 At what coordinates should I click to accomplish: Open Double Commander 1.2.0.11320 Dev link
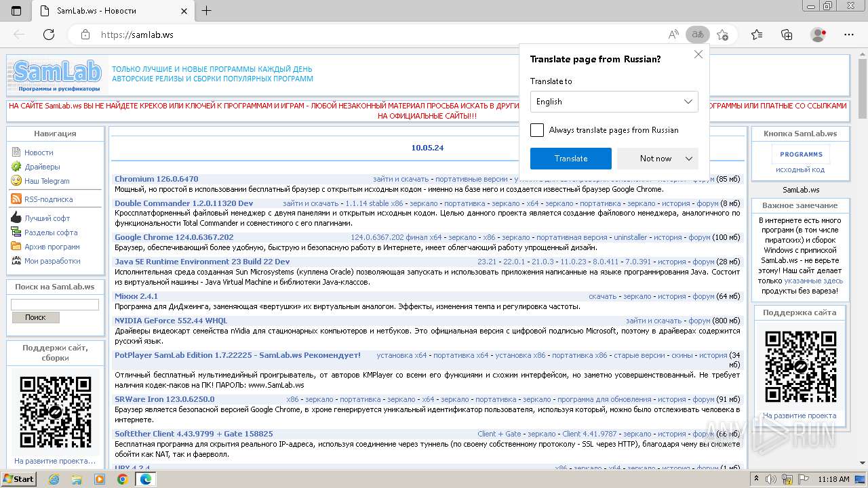coord(184,203)
